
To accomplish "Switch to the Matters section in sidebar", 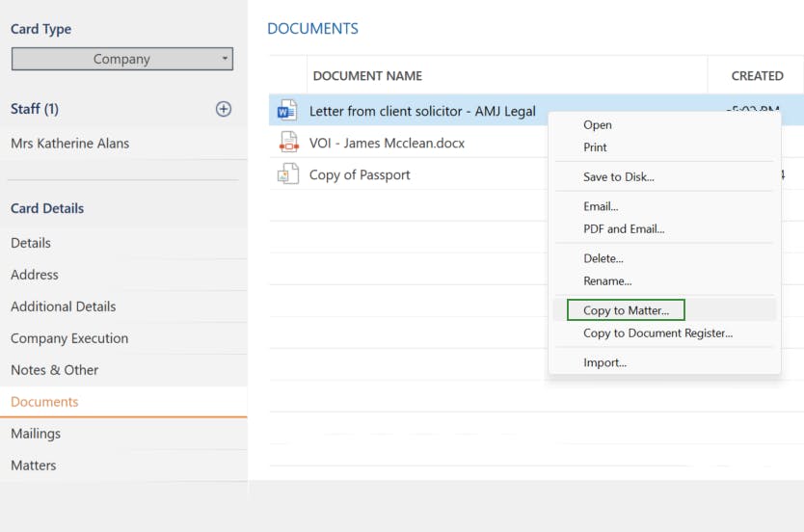I will [34, 465].
